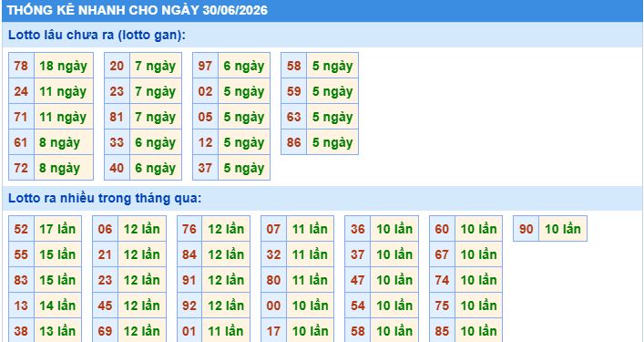The width and height of the screenshot is (644, 342).
Task: Click '15 lần' beside number 83
Action: click(57, 280)
